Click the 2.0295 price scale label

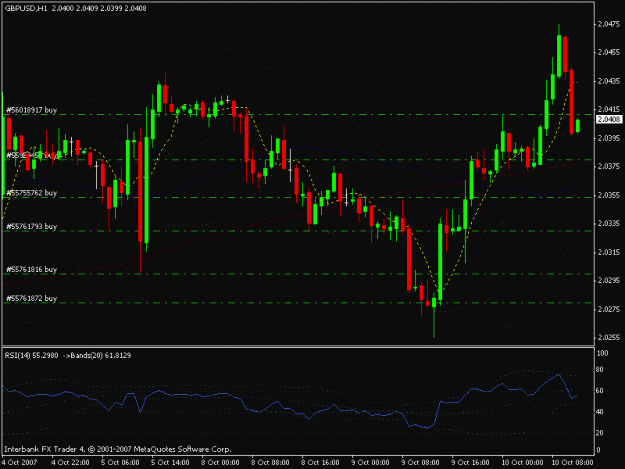coord(609,280)
